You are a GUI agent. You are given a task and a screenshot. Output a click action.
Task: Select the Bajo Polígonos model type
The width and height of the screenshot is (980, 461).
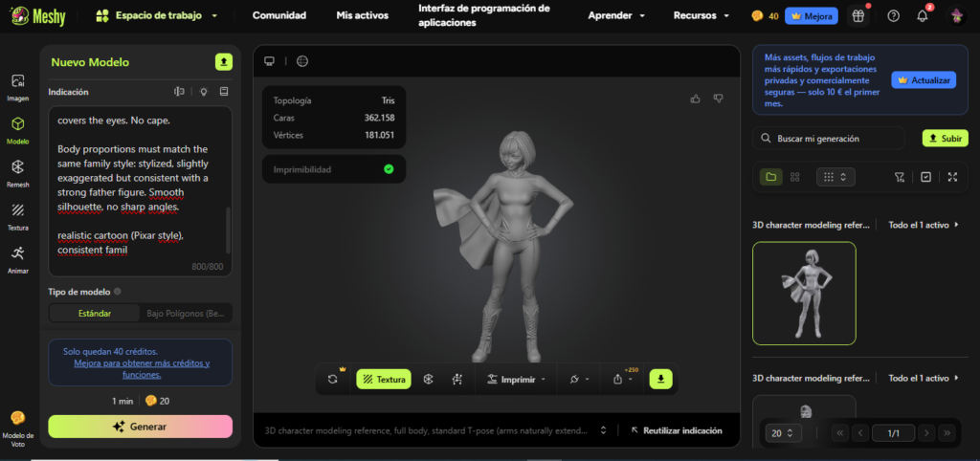[x=187, y=313]
